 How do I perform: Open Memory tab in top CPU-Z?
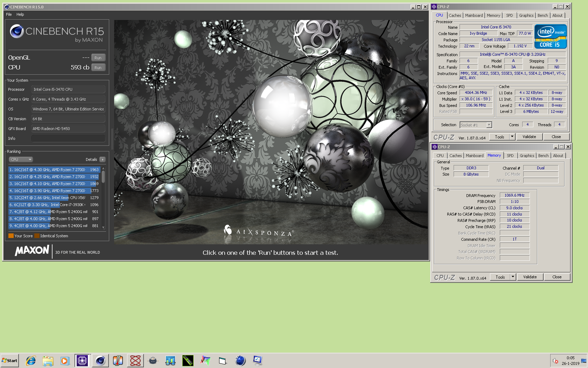pos(493,15)
